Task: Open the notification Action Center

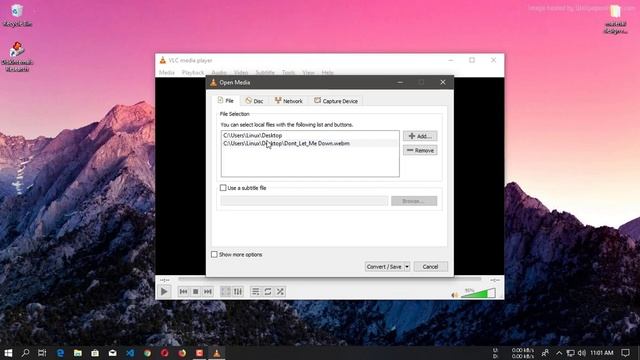Action: click(x=625, y=353)
